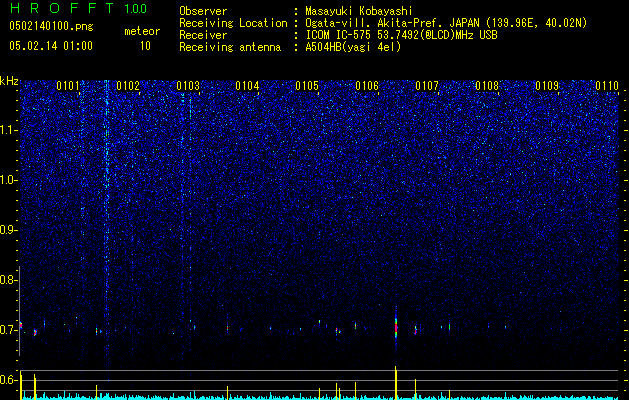
Task: Click the kHz axis unit label
Action: pyautogui.click(x=9, y=81)
